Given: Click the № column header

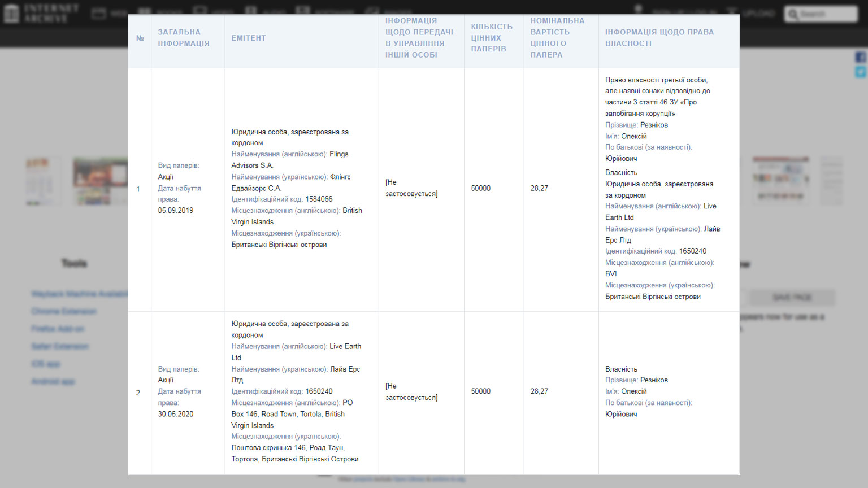Looking at the screenshot, I should point(140,38).
